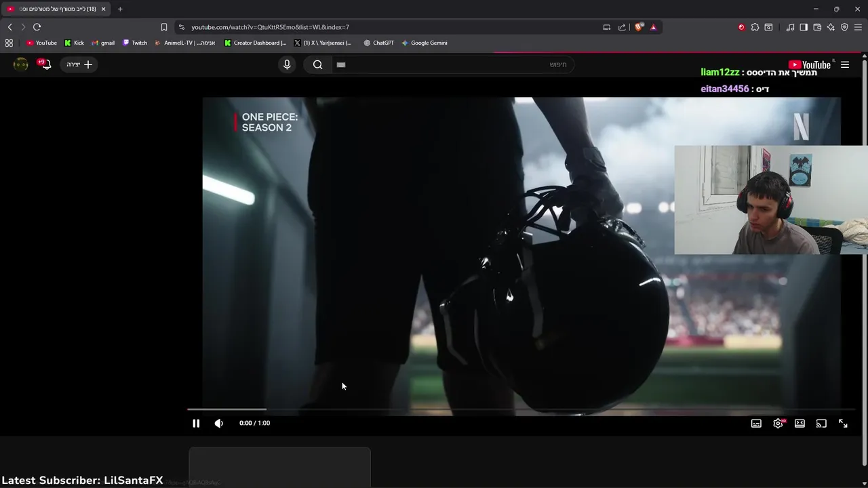Click the magnifying glass search button
The height and width of the screenshot is (488, 868).
317,64
